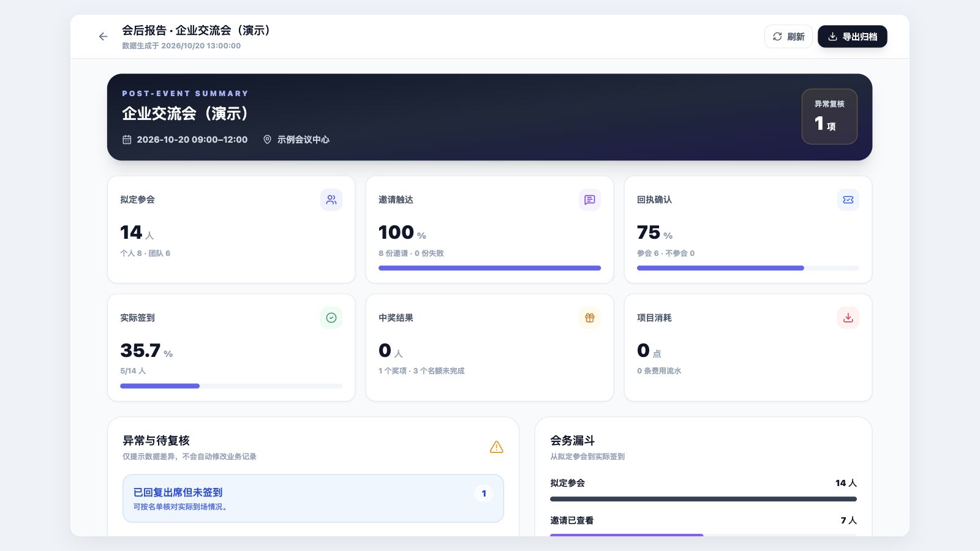980x551 pixels.
Task: Click the people icon on 拟定参会 card
Action: tap(331, 200)
